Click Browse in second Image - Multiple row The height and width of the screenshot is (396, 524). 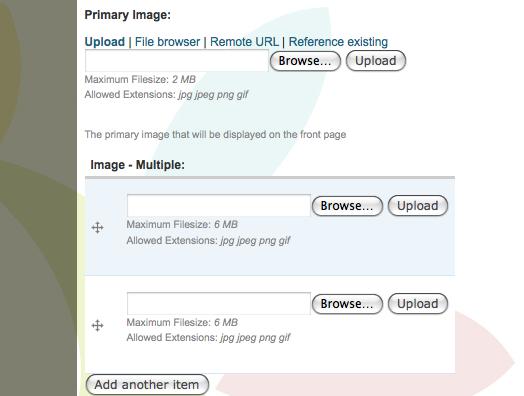(347, 304)
